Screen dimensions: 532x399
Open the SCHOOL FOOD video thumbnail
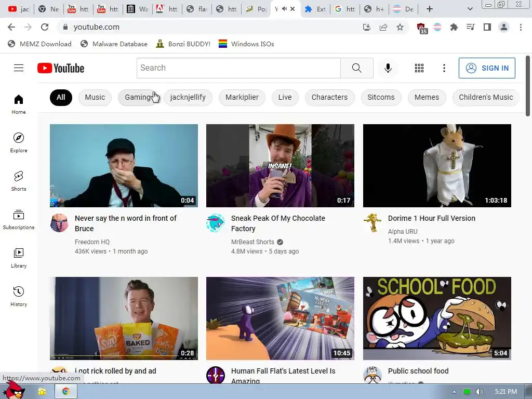pyautogui.click(x=437, y=318)
